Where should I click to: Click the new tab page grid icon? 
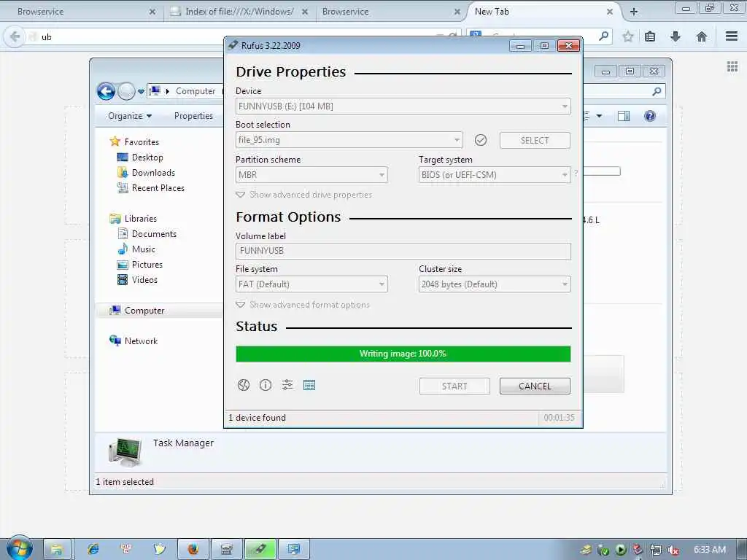(x=732, y=66)
